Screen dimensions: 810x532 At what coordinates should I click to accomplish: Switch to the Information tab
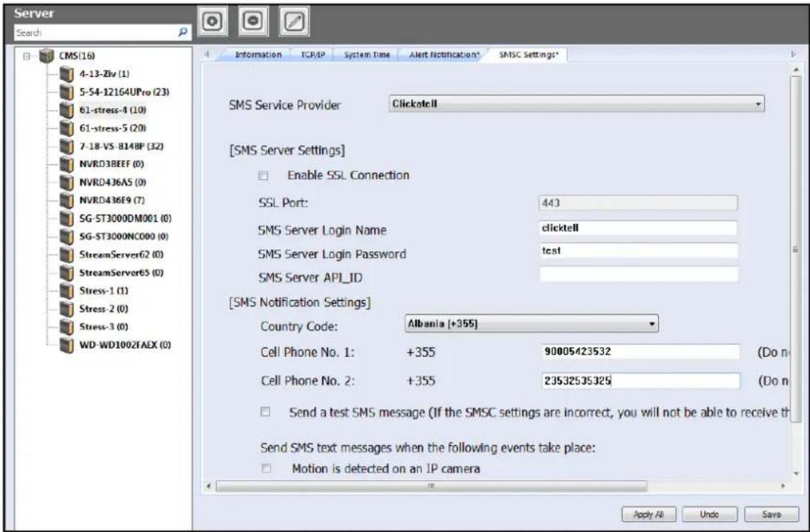point(258,54)
